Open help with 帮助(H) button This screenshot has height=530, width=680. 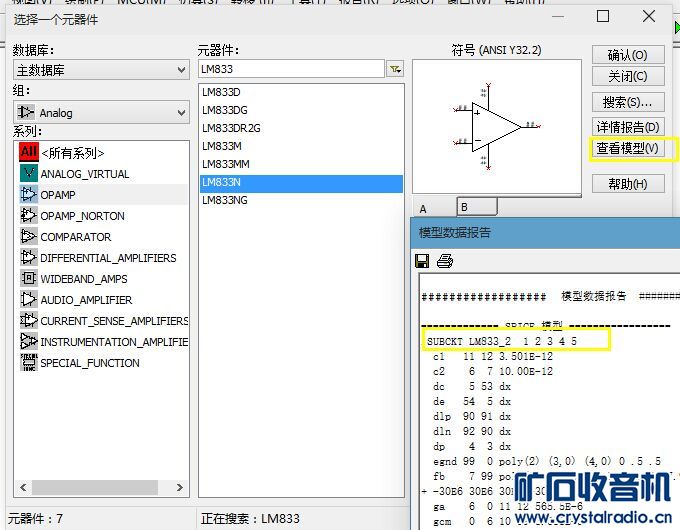[x=628, y=184]
